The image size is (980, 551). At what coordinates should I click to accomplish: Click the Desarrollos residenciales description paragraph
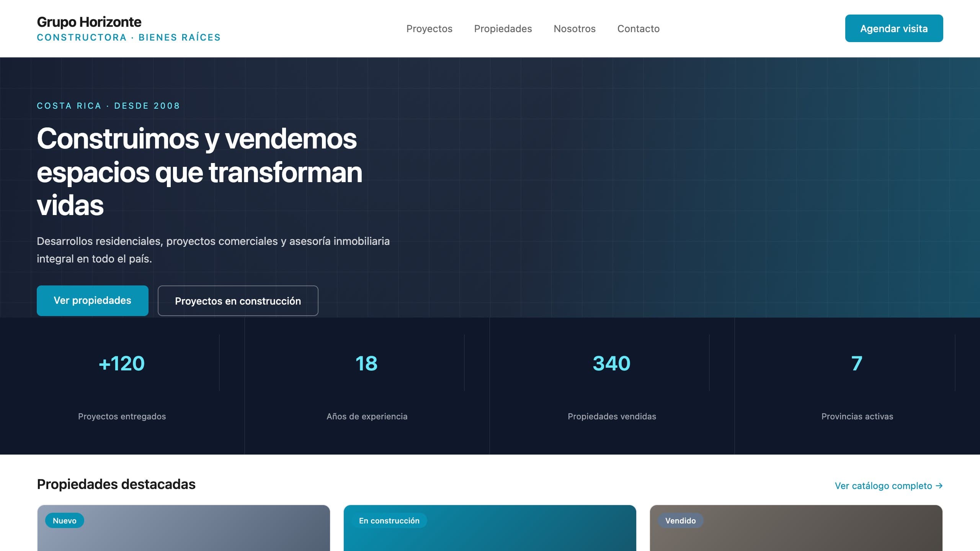point(213,250)
